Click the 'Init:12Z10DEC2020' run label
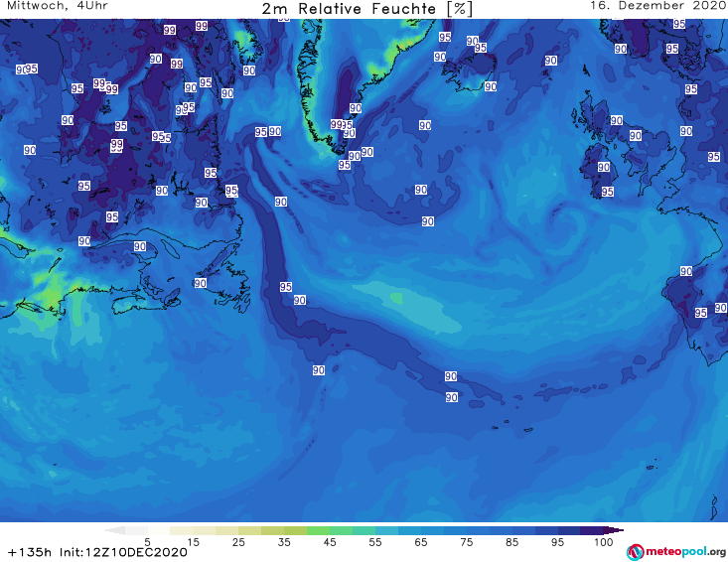Viewport: 728px width, 562px height. [x=123, y=552]
